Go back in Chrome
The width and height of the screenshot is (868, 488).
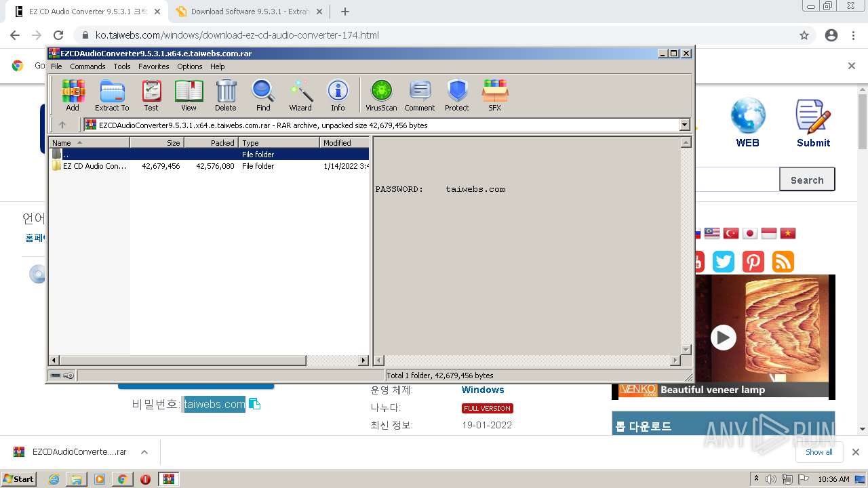[15, 35]
